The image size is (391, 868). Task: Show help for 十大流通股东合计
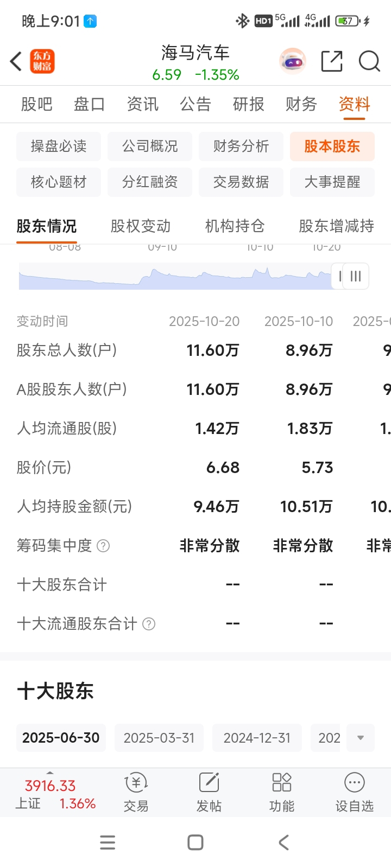coord(149,624)
